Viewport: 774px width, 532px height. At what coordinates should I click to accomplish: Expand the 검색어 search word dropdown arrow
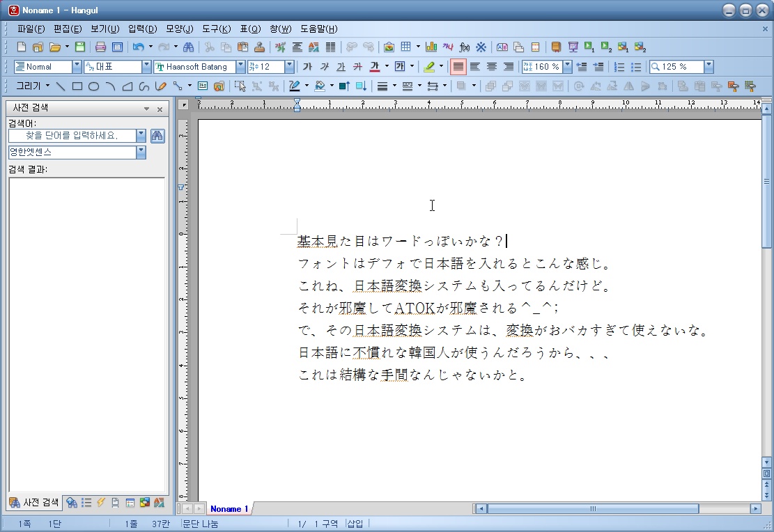141,135
